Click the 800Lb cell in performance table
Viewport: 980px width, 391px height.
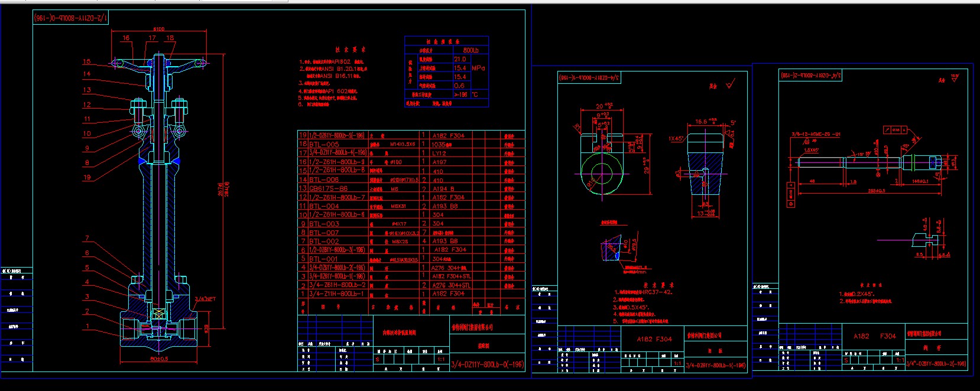[x=470, y=50]
